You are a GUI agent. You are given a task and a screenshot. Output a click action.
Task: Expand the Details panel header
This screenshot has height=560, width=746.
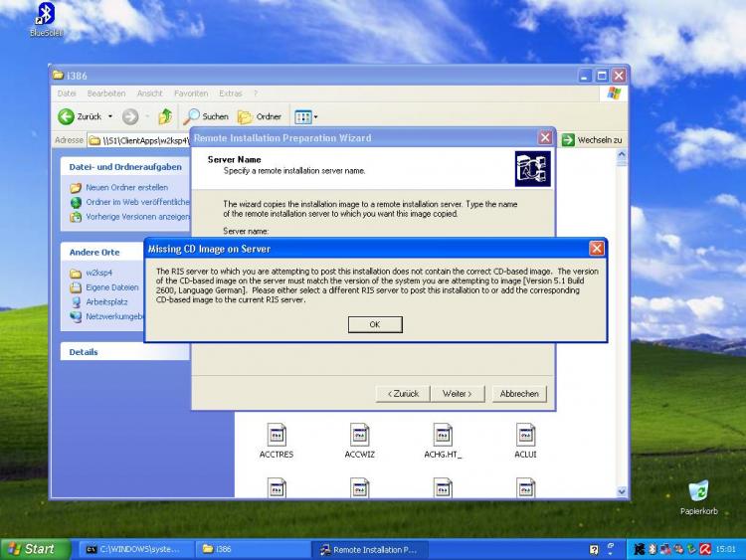click(124, 352)
